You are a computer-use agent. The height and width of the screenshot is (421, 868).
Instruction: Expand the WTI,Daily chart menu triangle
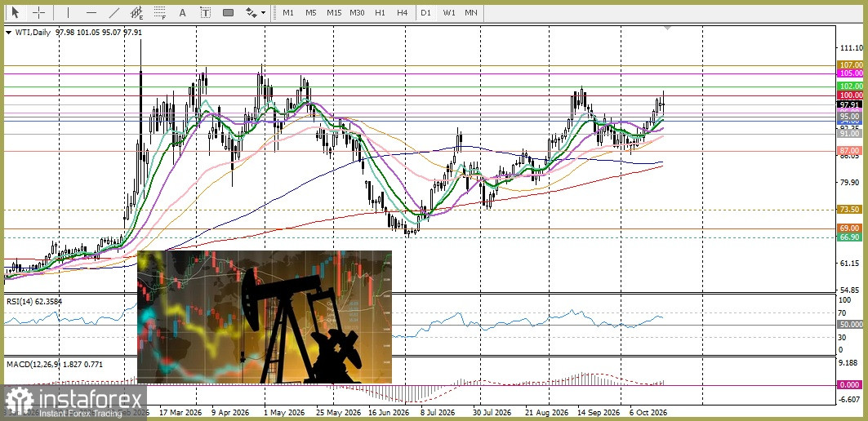click(8, 33)
